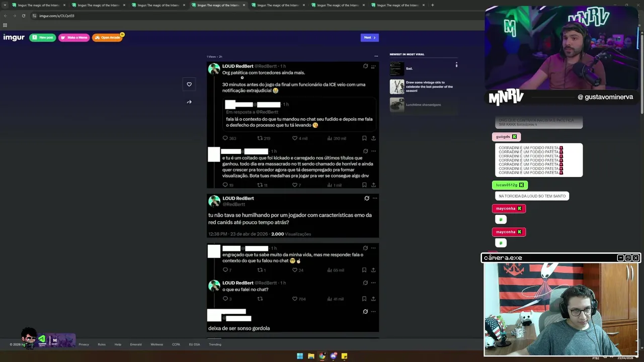The width and height of the screenshot is (644, 362).
Task: Open the Trending footer link
Action: tap(215, 344)
